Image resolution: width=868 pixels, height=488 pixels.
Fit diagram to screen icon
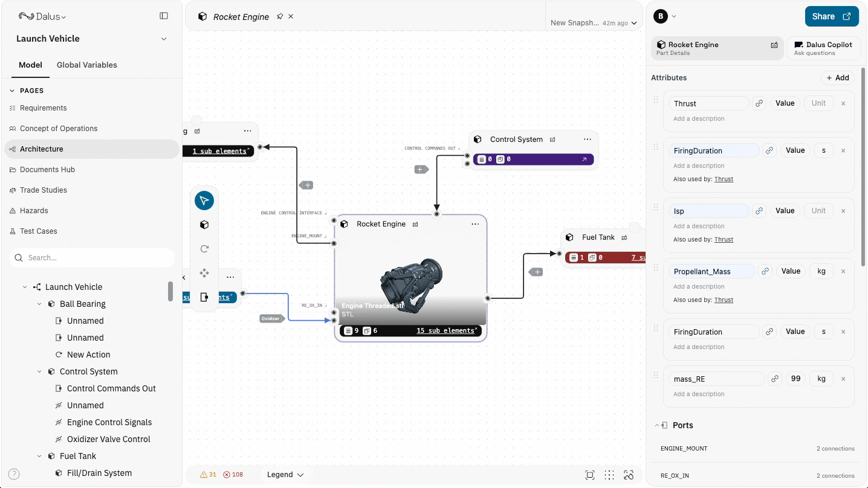coord(590,475)
